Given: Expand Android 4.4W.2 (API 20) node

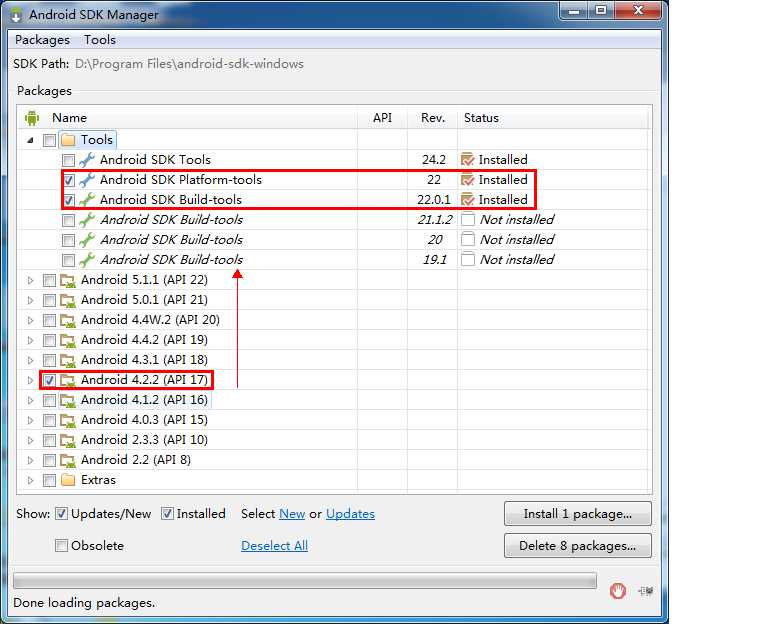Looking at the screenshot, I should 30,321.
